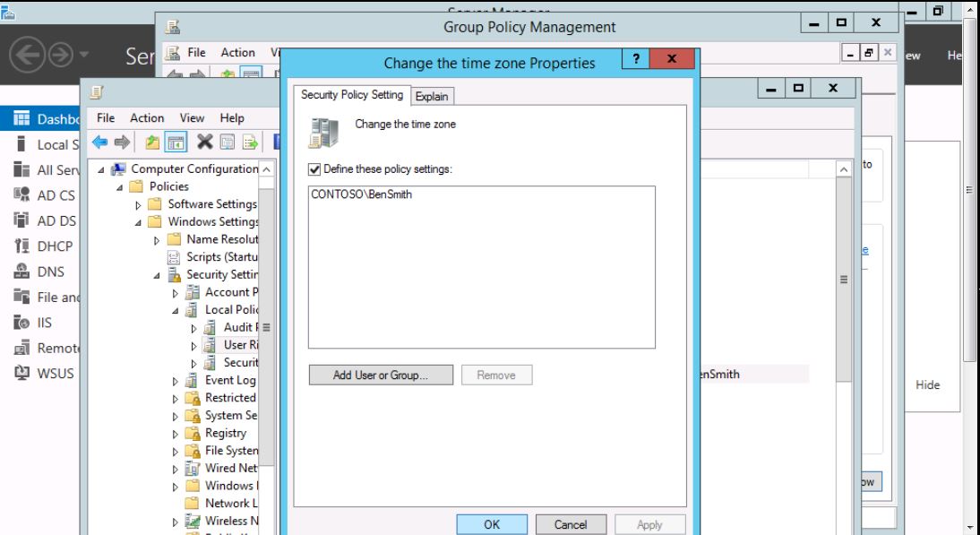Switch to the Explain tab
Viewport: 980px width, 535px height.
[x=432, y=96]
